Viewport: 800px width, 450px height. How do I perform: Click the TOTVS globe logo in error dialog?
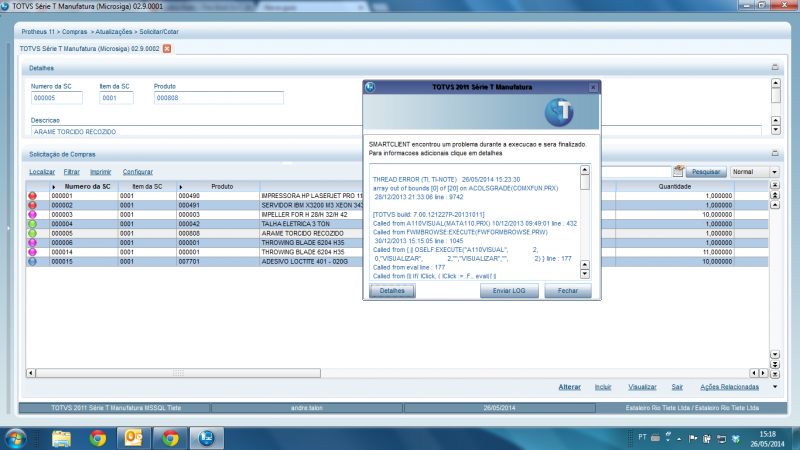click(559, 112)
